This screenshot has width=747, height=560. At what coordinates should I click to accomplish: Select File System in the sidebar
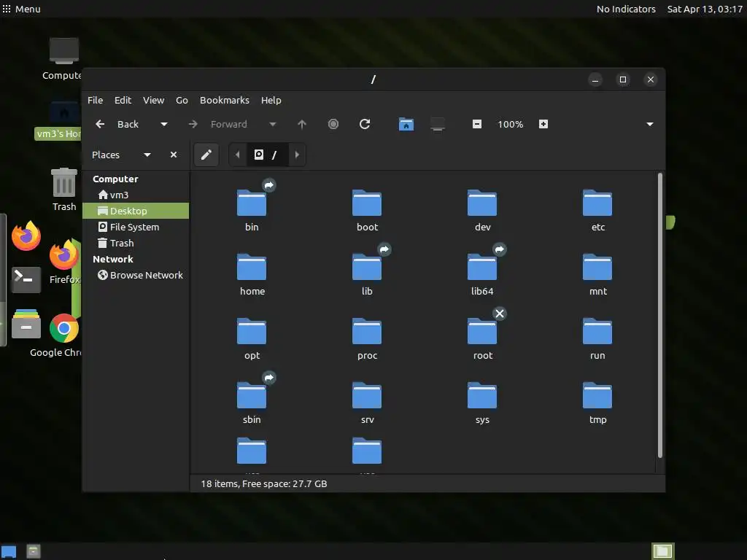136,227
